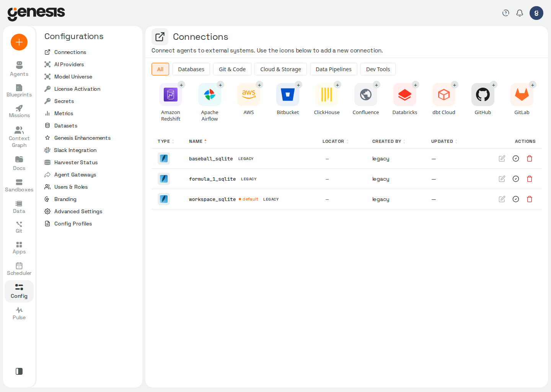This screenshot has width=551, height=392.
Task: Delete the workspace_sqlite connection
Action: click(x=530, y=199)
